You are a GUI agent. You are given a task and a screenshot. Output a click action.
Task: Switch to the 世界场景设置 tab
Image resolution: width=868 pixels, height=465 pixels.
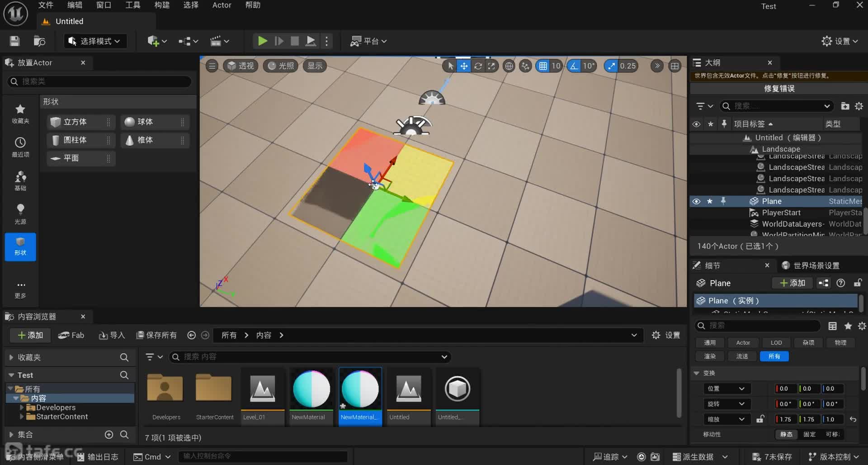816,266
